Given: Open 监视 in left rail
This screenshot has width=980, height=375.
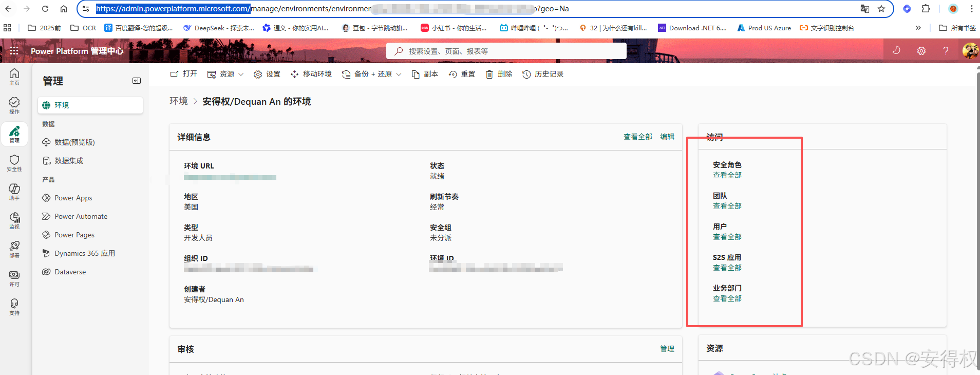Looking at the screenshot, I should coord(14,220).
